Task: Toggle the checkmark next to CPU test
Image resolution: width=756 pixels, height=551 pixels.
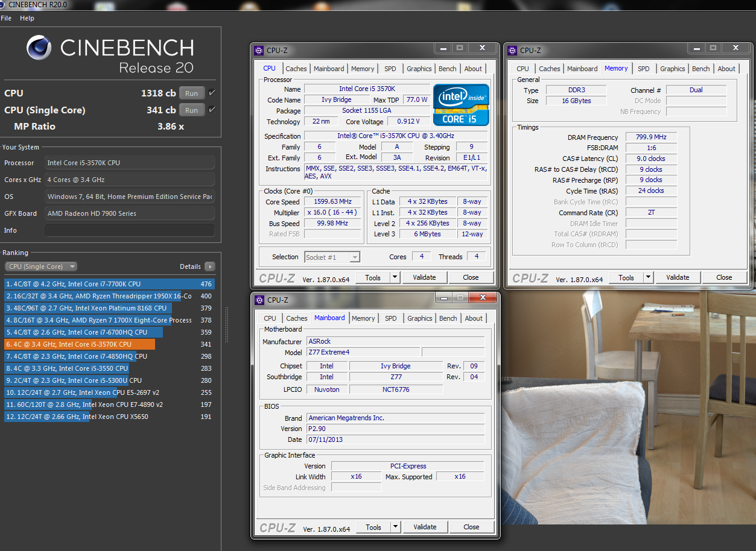Action: [x=212, y=93]
